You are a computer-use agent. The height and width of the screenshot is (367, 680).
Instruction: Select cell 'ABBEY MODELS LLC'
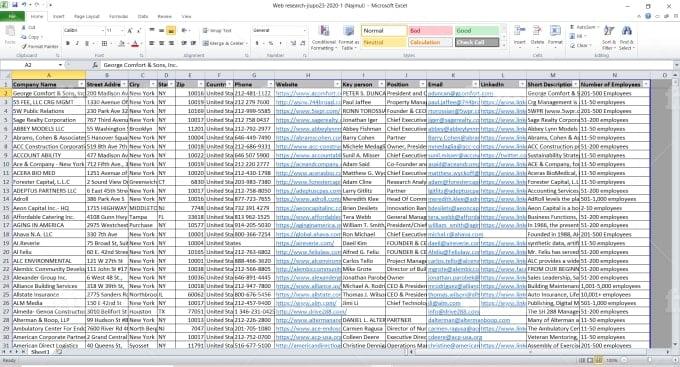pos(49,129)
